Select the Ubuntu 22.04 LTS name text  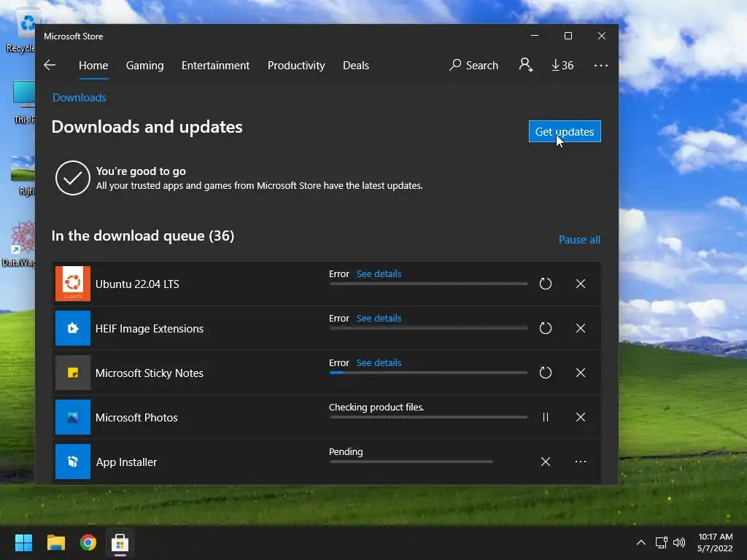(x=137, y=284)
